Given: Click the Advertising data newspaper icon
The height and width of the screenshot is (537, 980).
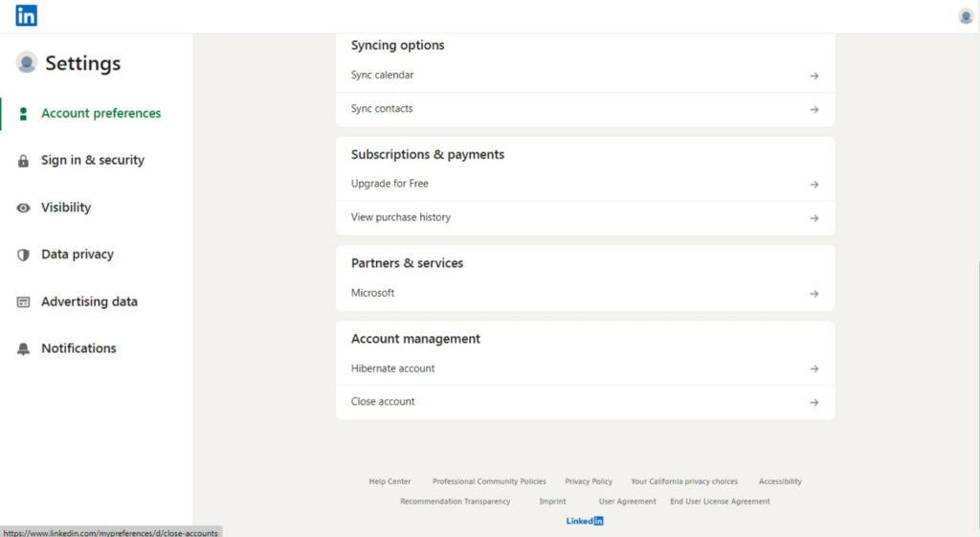Looking at the screenshot, I should point(24,302).
